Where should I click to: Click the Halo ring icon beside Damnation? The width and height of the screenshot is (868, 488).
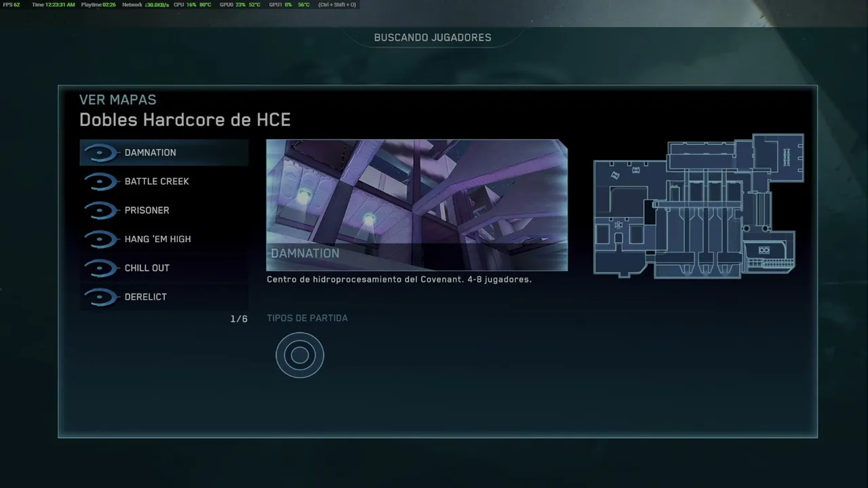pos(101,153)
